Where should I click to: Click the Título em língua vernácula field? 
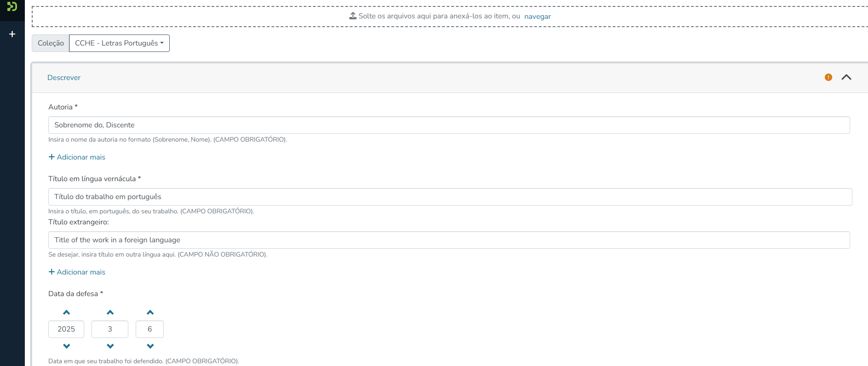(x=449, y=197)
